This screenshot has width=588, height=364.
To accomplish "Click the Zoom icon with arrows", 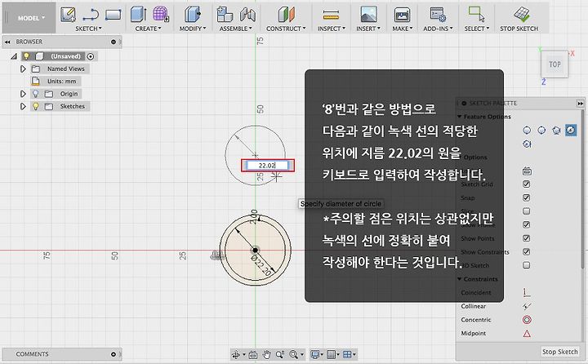I will coord(280,354).
